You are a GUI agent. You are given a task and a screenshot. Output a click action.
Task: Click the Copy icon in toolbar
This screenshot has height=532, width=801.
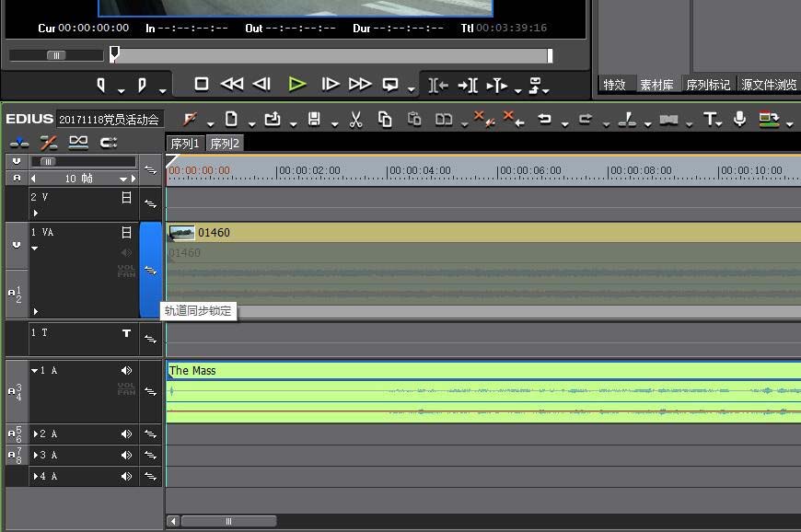click(385, 120)
